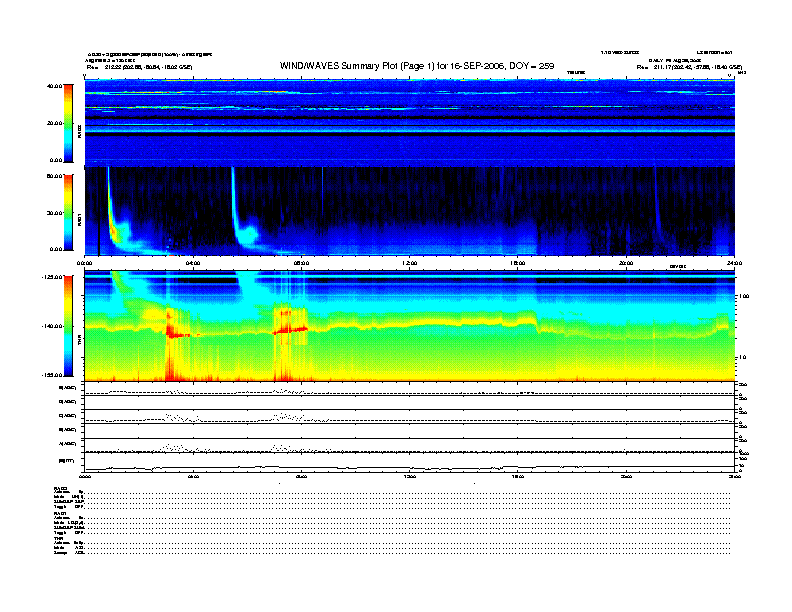Click 12:00 label on the bottom time axis
The width and height of the screenshot is (792, 612).
tap(410, 476)
